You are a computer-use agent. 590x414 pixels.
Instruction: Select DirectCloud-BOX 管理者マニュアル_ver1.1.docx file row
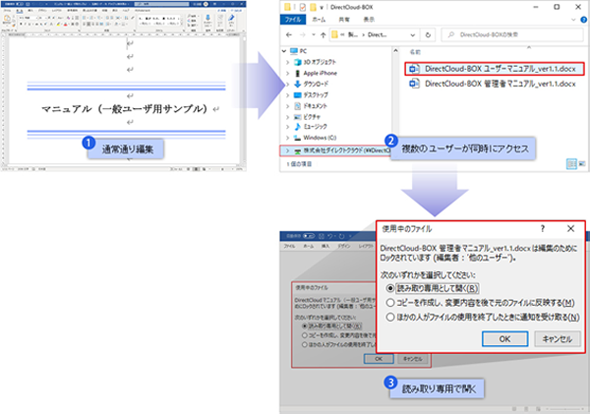pos(495,84)
